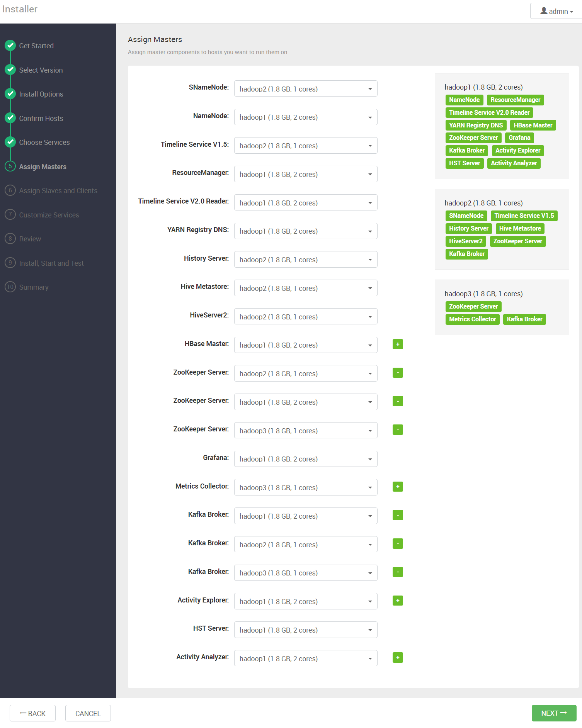Click HST Server tag under hadoop1
582x728 pixels.
click(x=465, y=163)
